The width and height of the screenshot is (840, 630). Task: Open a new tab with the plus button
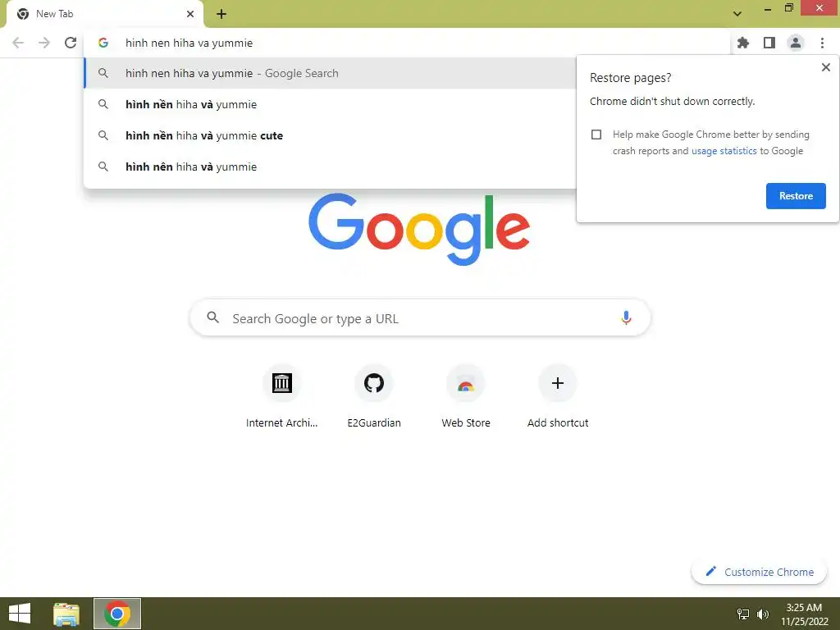(221, 14)
